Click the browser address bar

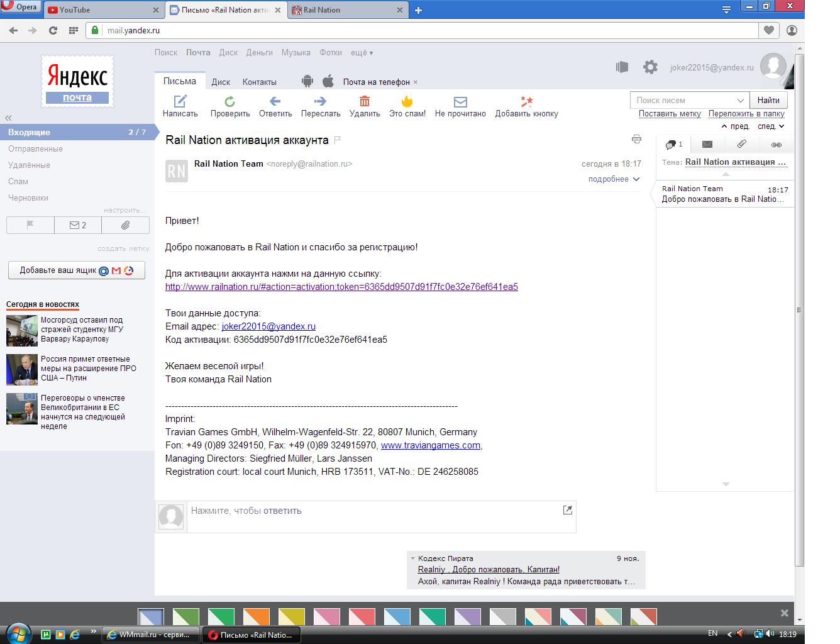coord(422,30)
